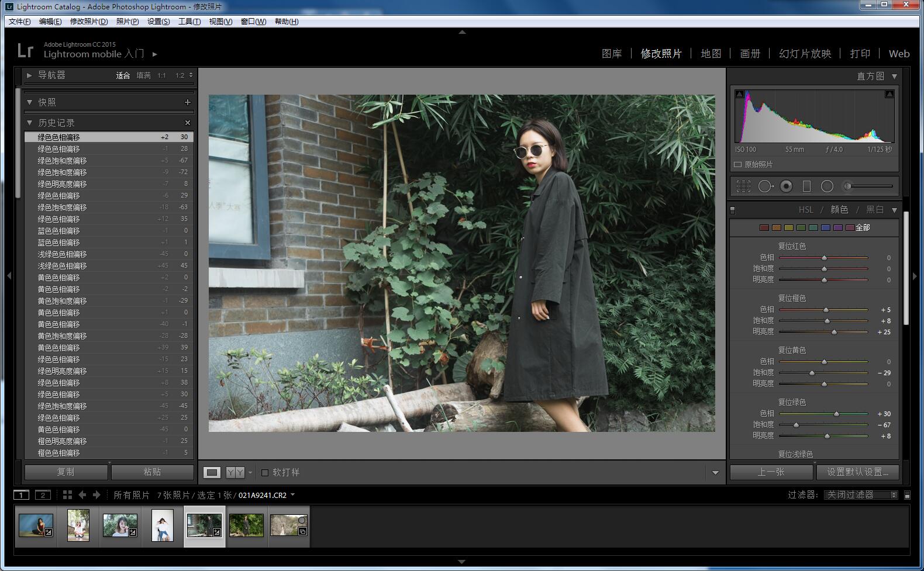Click the Lightroom mobile play arrow

154,54
